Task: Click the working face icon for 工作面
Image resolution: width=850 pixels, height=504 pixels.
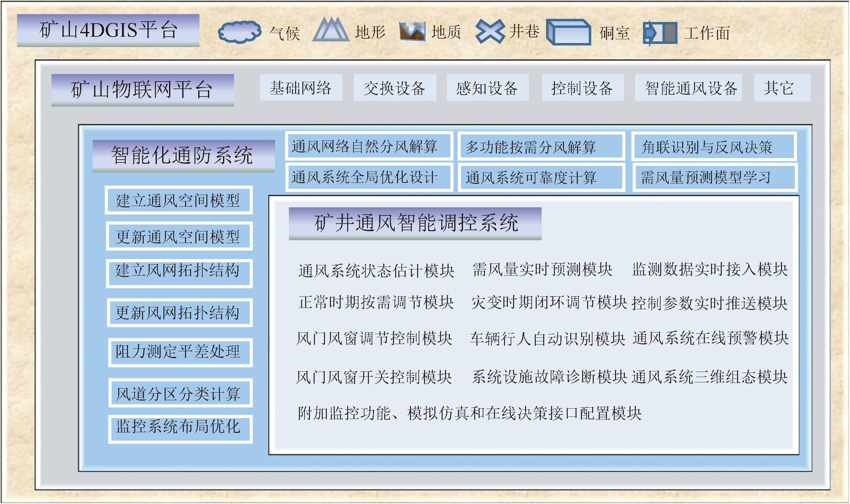Action: [660, 33]
